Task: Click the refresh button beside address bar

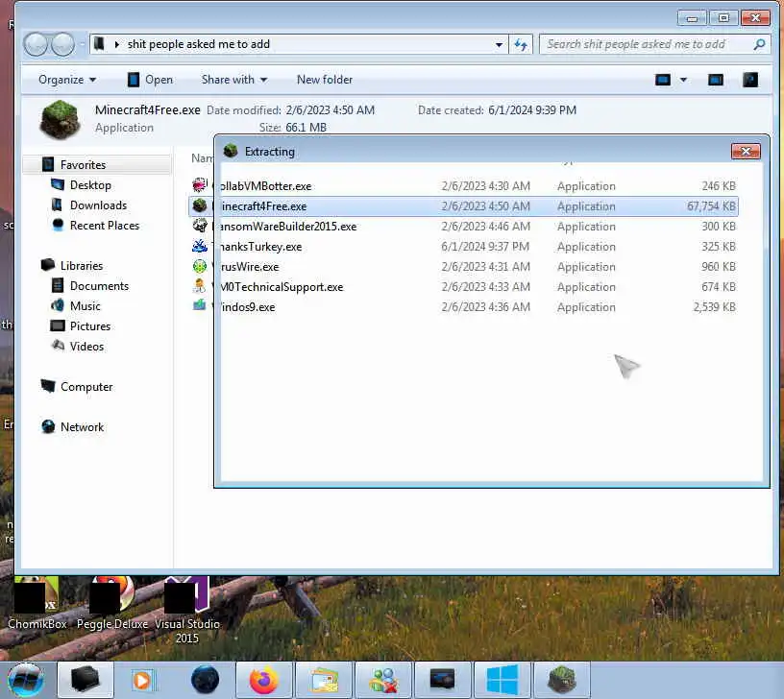Action: [521, 44]
